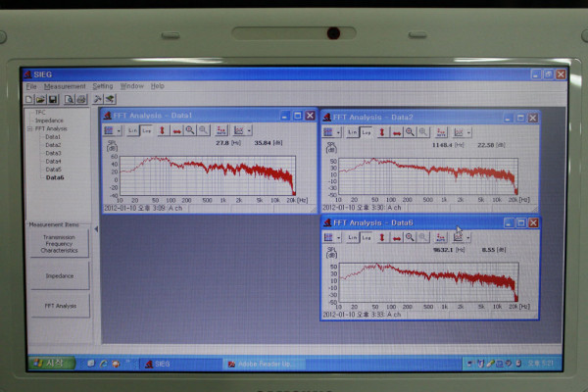Image resolution: width=588 pixels, height=392 pixels.
Task: Zoom out on the Data2 FFT graph
Action: coord(423,132)
